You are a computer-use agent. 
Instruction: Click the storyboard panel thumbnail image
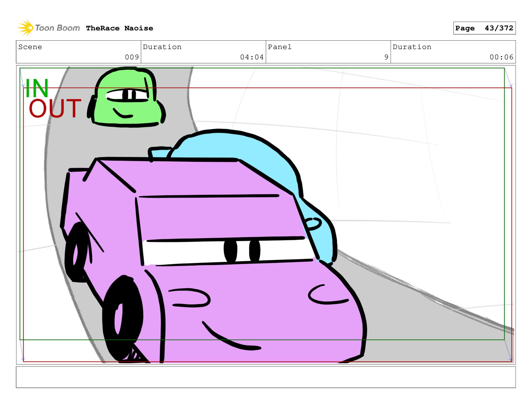266,215
